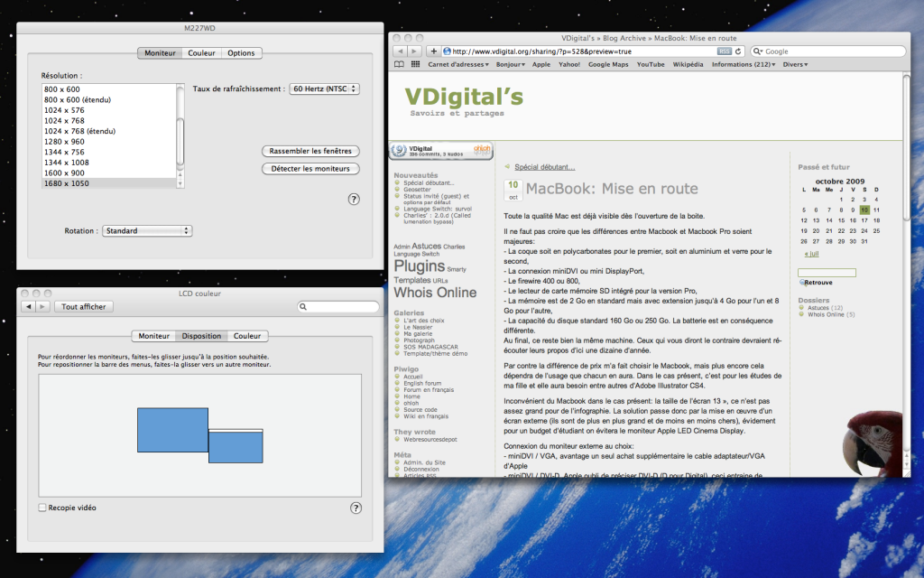Click the ohloh VDigital badge
This screenshot has height=578, width=924.
click(x=440, y=151)
